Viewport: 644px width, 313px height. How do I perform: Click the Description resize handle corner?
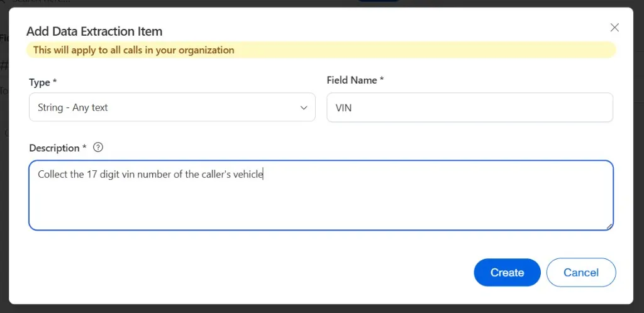click(x=609, y=226)
